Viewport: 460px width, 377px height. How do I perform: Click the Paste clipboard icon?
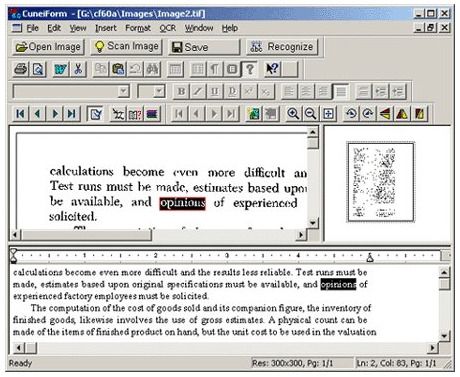(118, 69)
